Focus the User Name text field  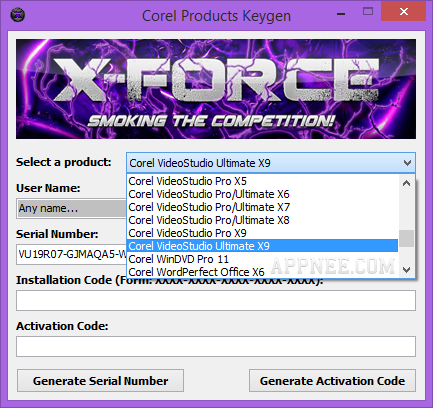[72, 208]
